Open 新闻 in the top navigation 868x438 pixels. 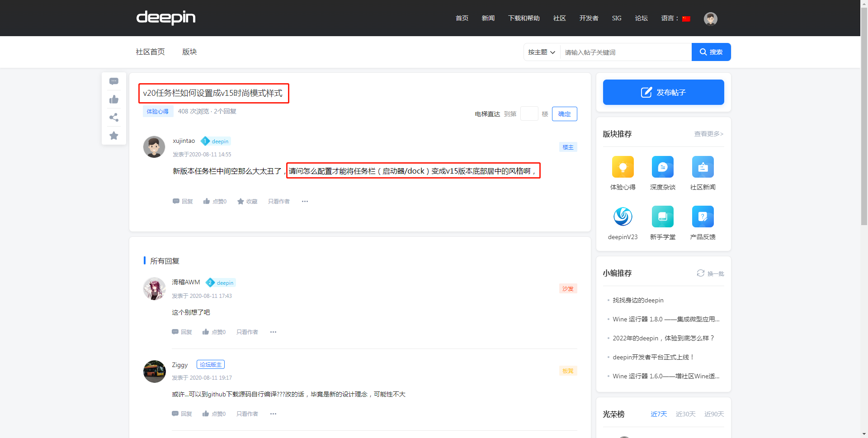(488, 19)
